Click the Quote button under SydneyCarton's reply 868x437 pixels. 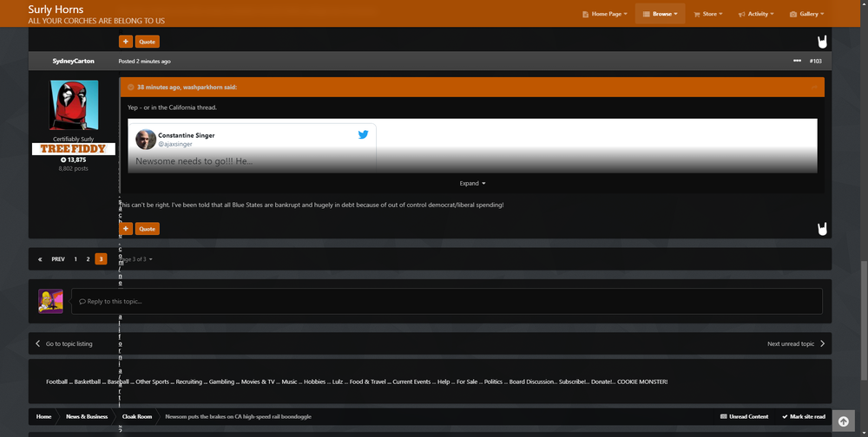[148, 228]
